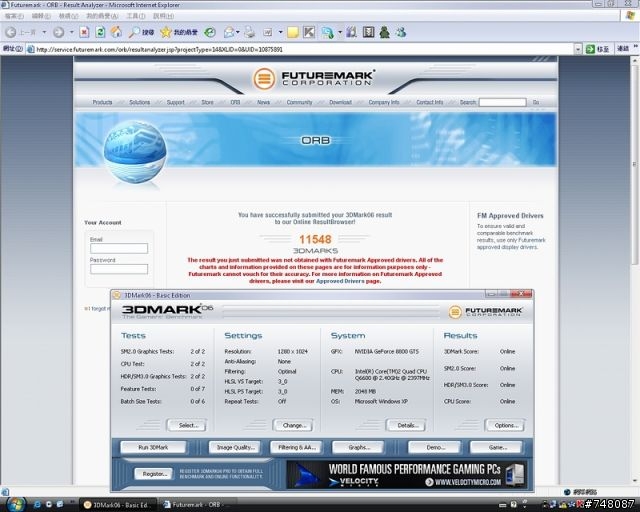Image resolution: width=640 pixels, height=512 pixels.
Task: Click the Game... button
Action: tap(497, 447)
